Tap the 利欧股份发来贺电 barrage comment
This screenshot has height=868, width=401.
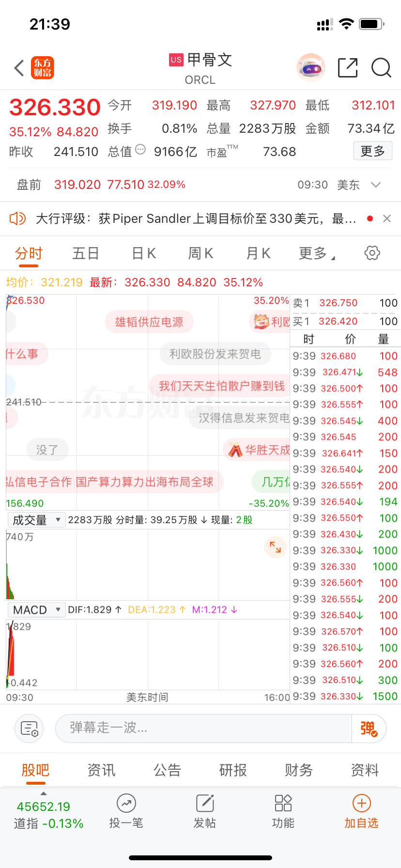216,354
